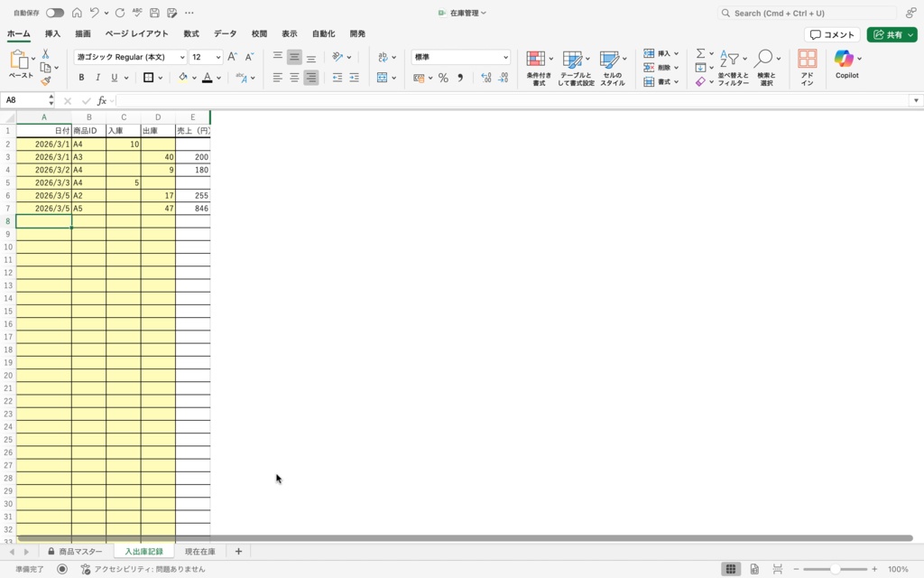Redo the last action
This screenshot has width=924, height=578.
pos(120,13)
